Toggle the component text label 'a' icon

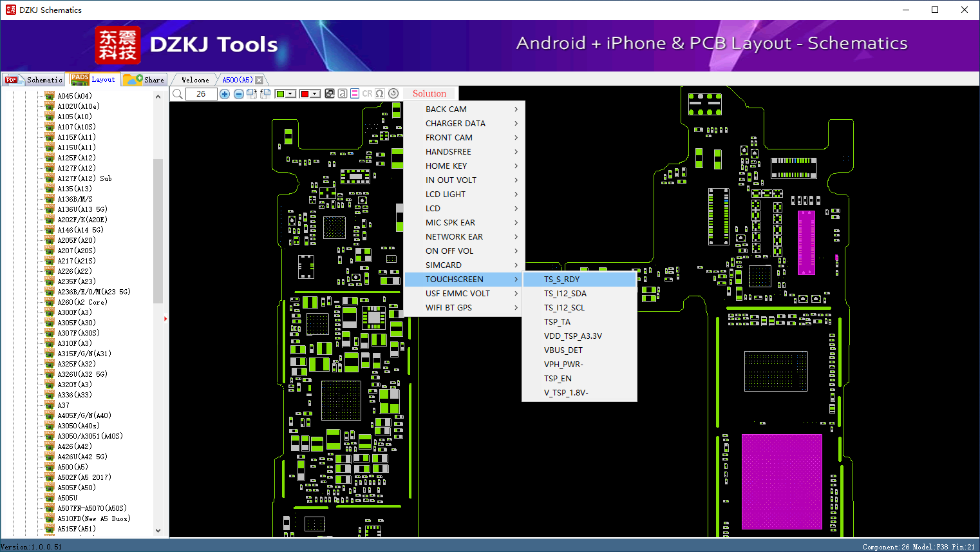[343, 93]
